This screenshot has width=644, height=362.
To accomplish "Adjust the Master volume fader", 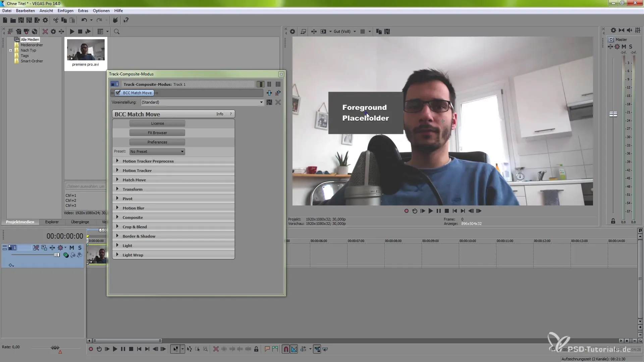I will 613,114.
